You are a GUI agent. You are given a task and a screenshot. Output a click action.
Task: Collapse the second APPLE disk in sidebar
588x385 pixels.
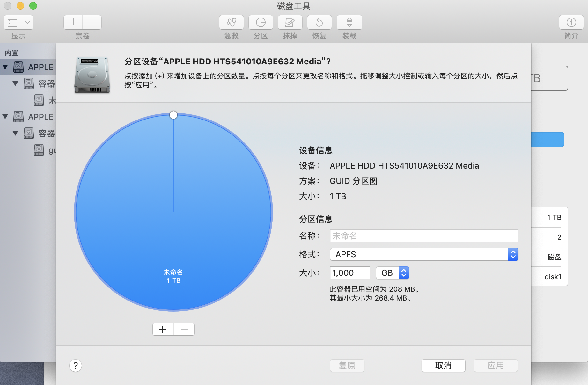tap(5, 117)
